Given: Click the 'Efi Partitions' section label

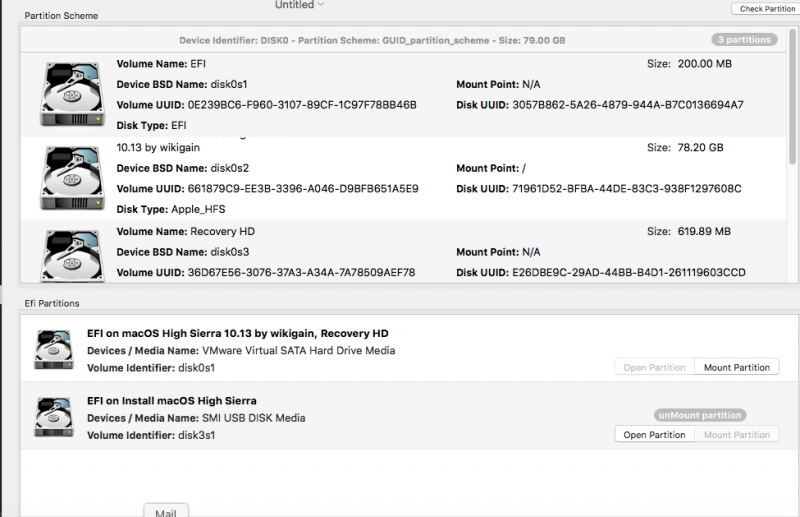Looking at the screenshot, I should click(x=52, y=303).
